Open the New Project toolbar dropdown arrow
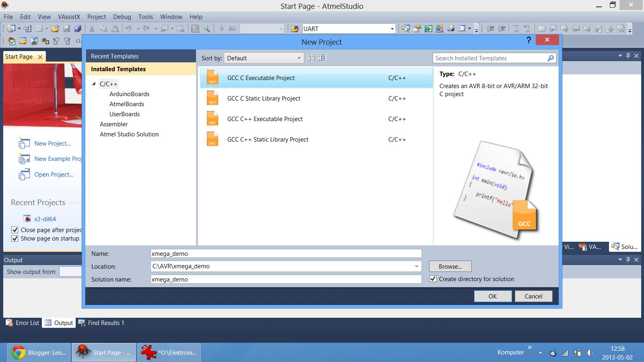The width and height of the screenshot is (644, 362). pyautogui.click(x=19, y=29)
